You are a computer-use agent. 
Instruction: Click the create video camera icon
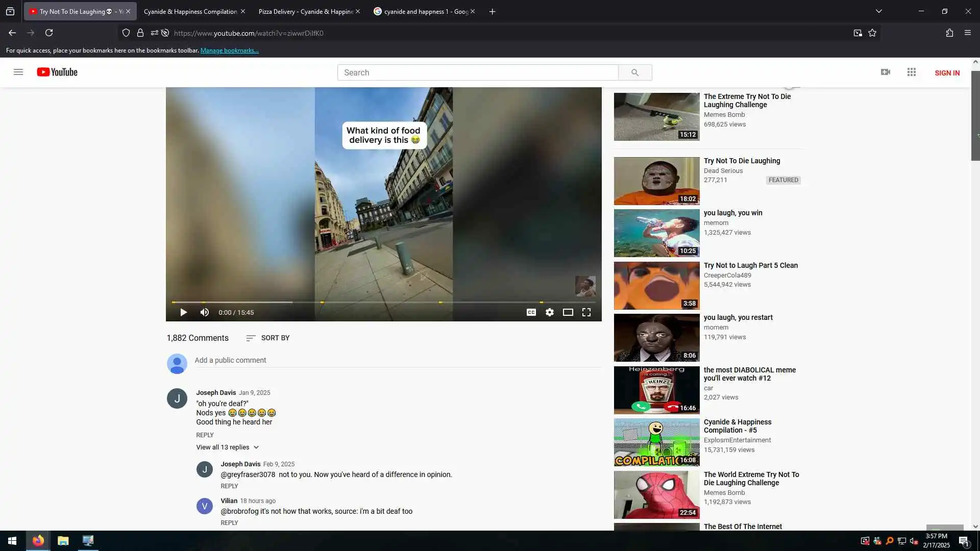(x=886, y=72)
